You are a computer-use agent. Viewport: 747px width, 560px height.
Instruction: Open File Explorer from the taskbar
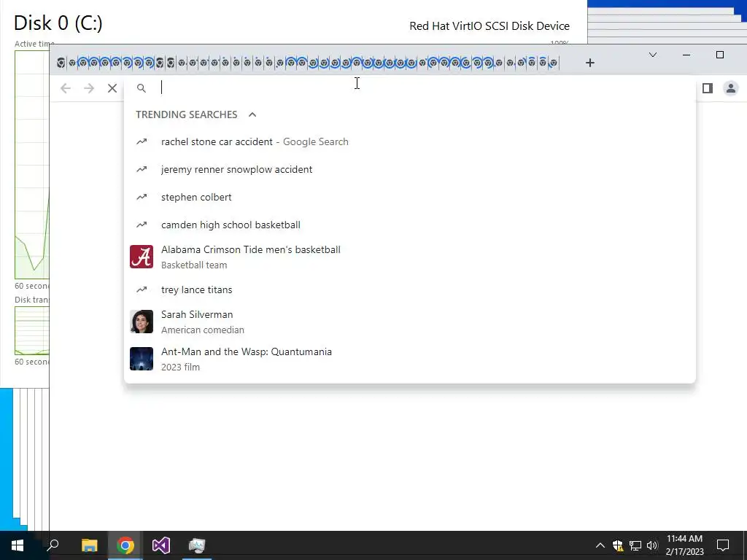[89, 545]
